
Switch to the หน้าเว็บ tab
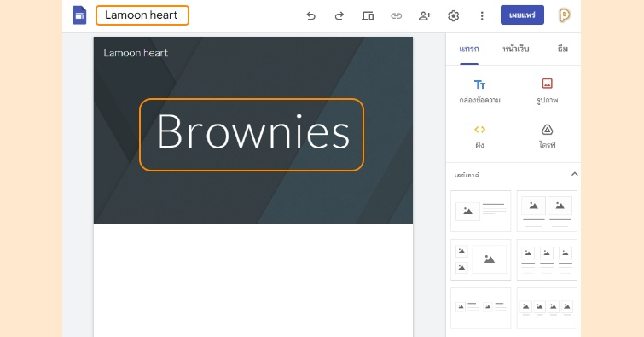click(x=516, y=49)
